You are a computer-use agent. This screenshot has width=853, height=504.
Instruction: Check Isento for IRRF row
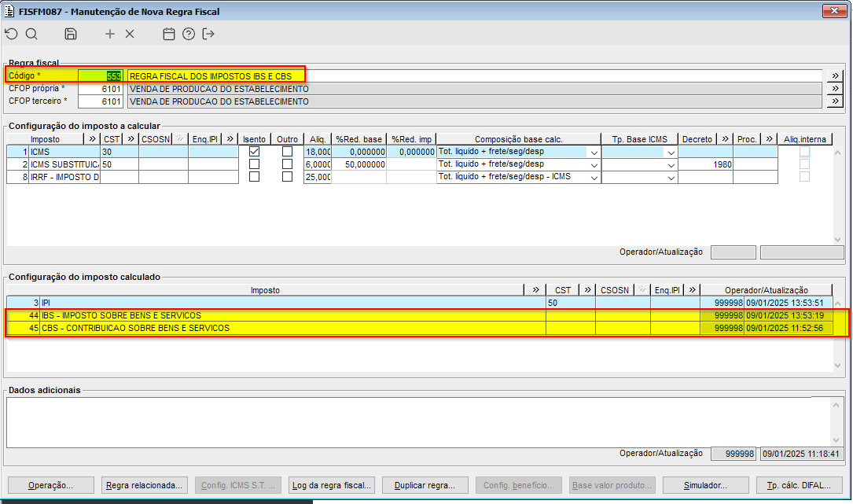[x=254, y=176]
